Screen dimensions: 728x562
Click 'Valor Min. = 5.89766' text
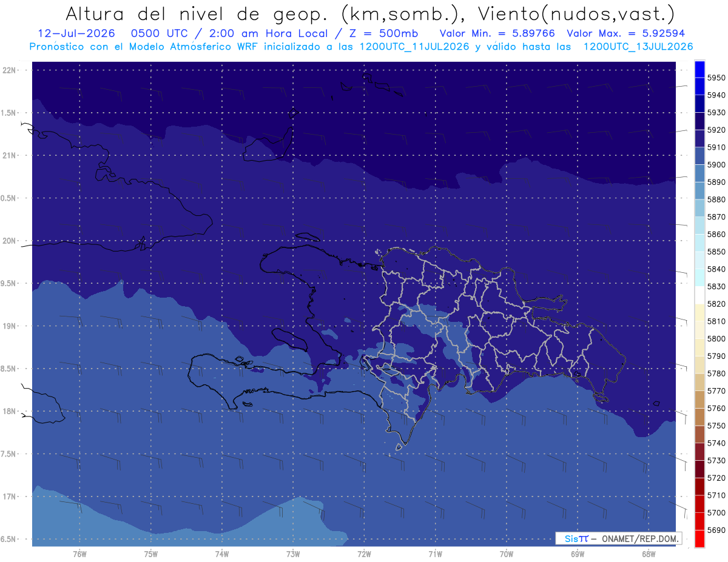click(x=497, y=33)
